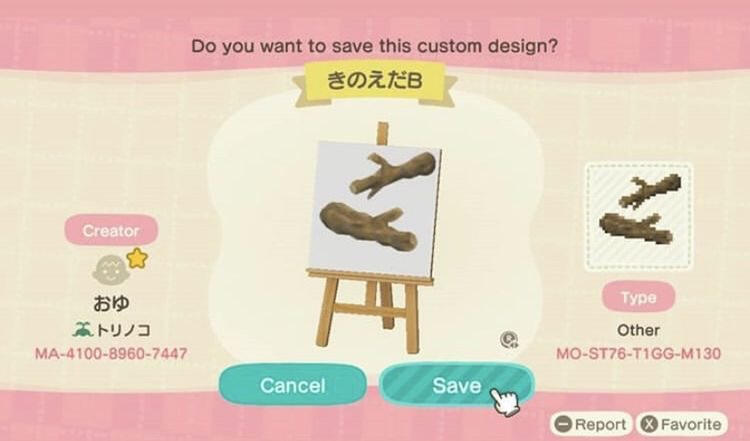Click the yellow star on creator avatar
The image size is (750, 441).
click(x=137, y=258)
